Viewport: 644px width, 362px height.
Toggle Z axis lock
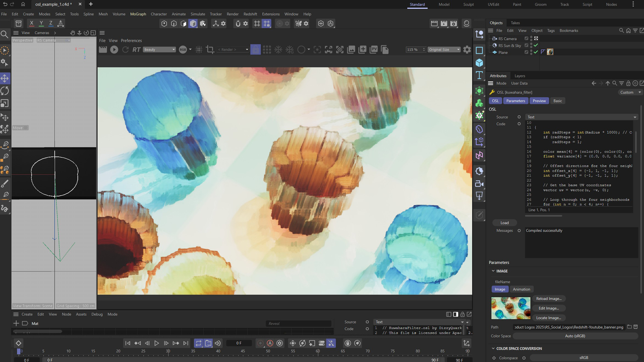point(51,23)
